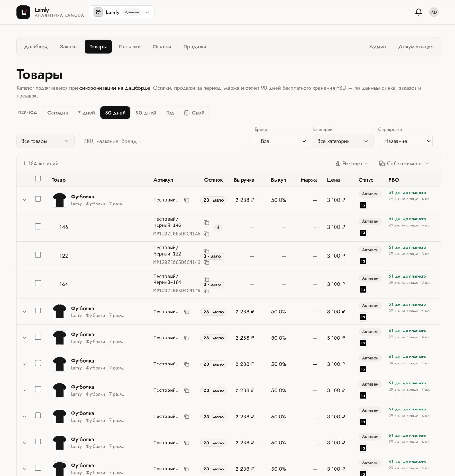
Task: Click the 1 184 позиций counter
Action: (41, 163)
